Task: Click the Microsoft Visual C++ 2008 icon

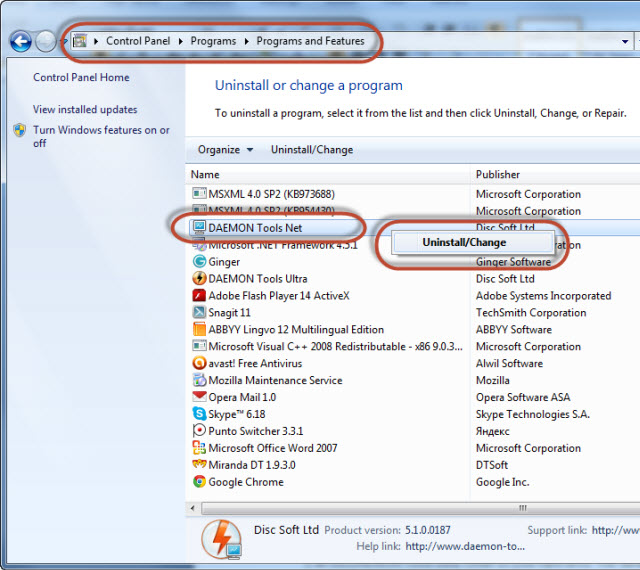Action: pyautogui.click(x=199, y=346)
